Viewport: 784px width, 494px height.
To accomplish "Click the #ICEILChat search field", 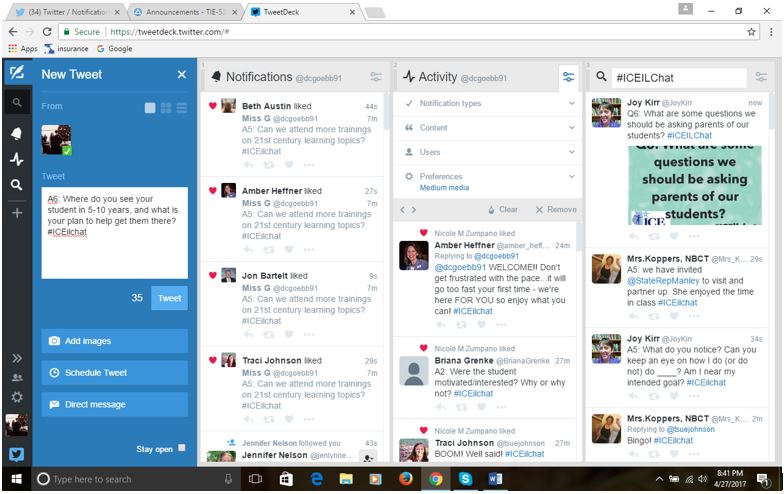I will [679, 78].
